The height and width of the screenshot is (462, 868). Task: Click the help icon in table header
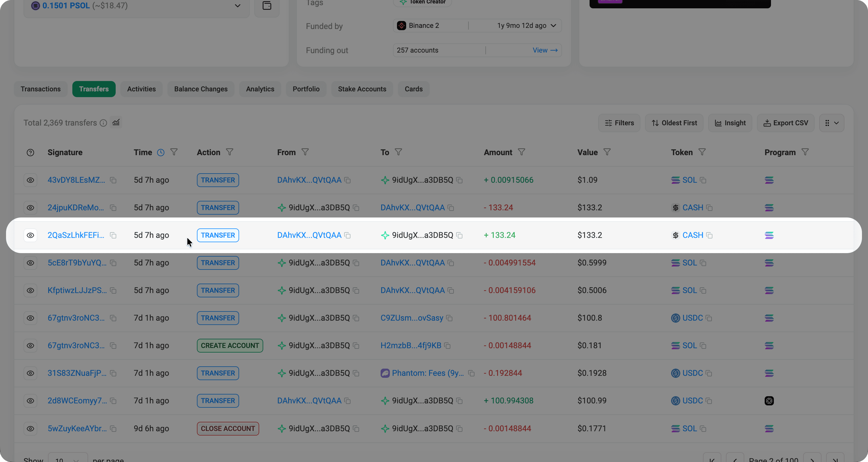pyautogui.click(x=30, y=153)
